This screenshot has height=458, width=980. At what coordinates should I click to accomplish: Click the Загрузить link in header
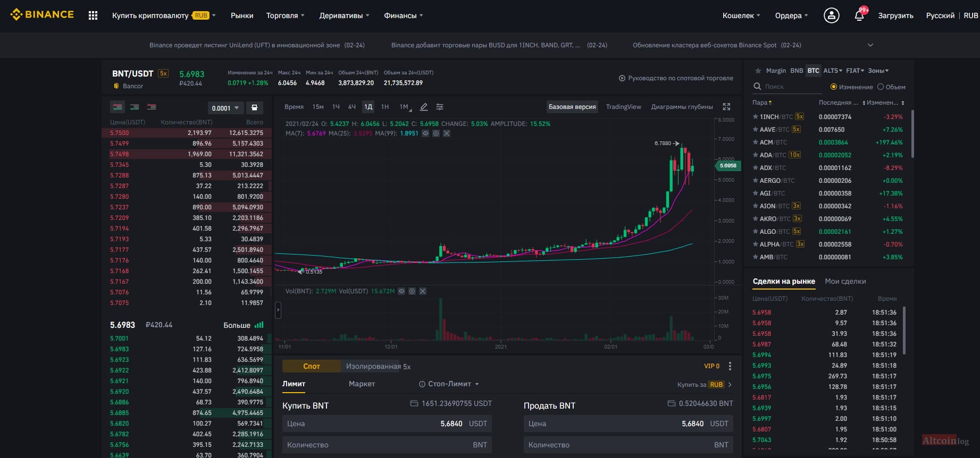tap(895, 15)
